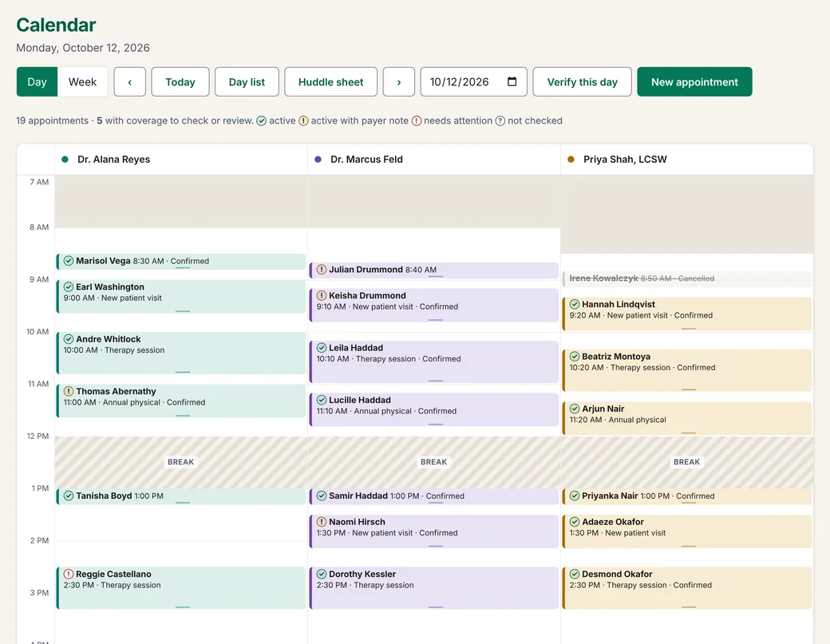Viewport: 830px width, 644px height.
Task: Open Tanisha Boyd 1:00 PM appointment
Action: pos(181,496)
